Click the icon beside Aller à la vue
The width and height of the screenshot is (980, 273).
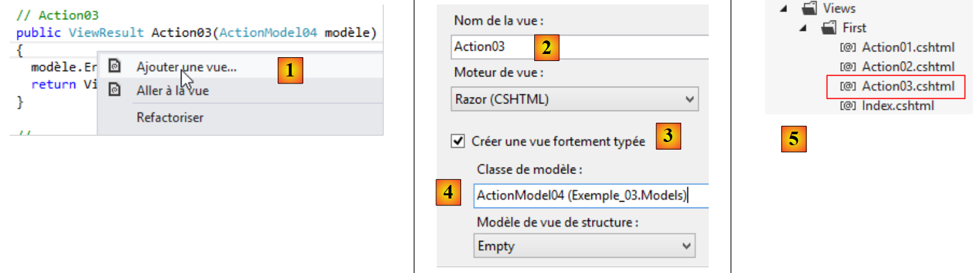pyautogui.click(x=114, y=91)
